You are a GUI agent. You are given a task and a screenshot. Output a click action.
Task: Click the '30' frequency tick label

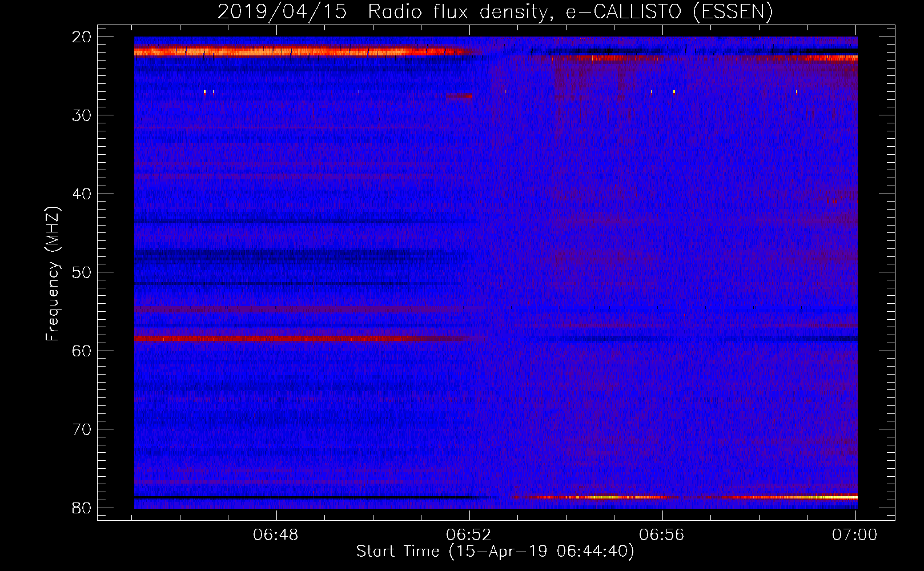82,115
